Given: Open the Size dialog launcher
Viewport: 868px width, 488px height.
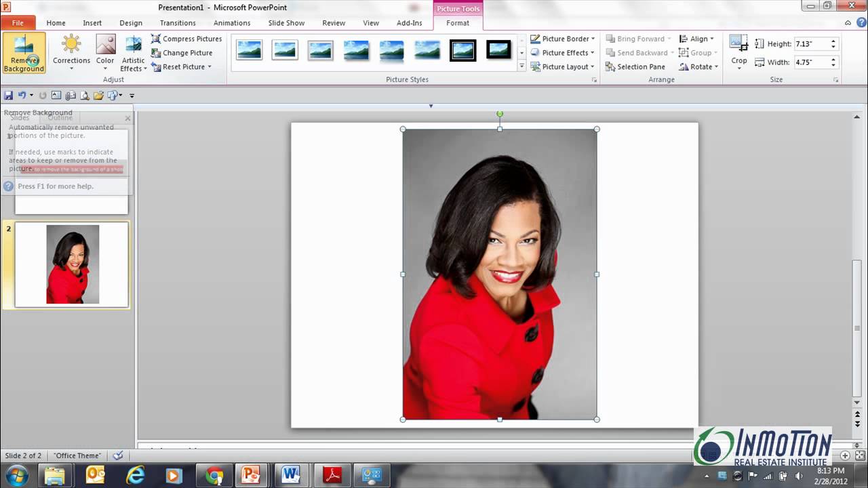Looking at the screenshot, I should (835, 80).
